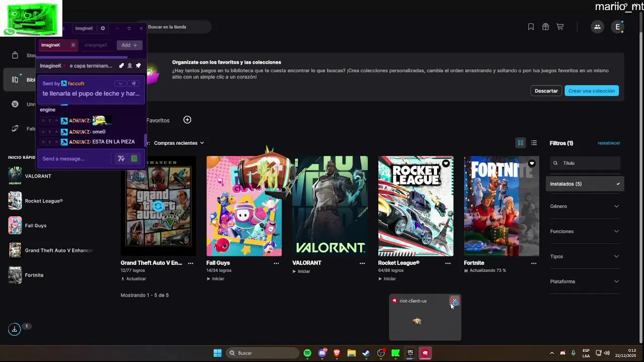This screenshot has width=644, height=362.
Task: Expand the Tipos filter
Action: (x=585, y=256)
